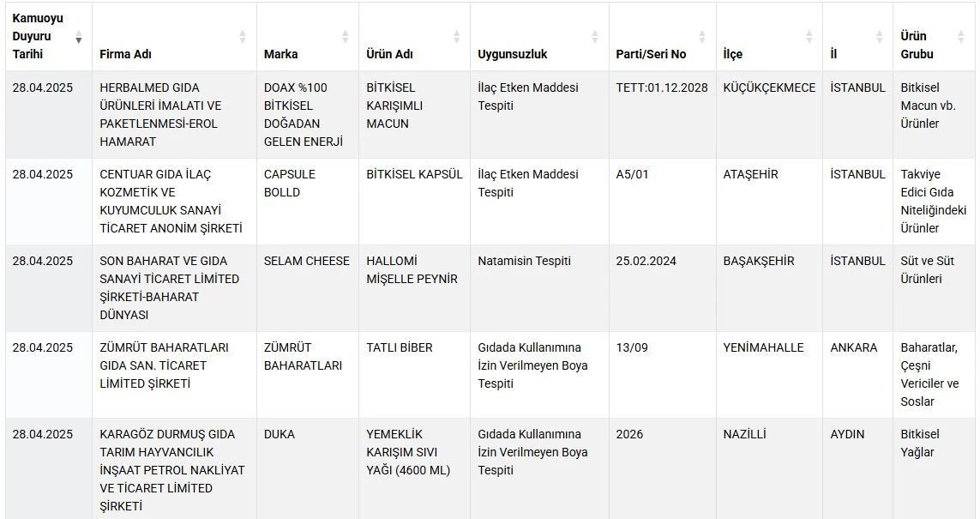
Task: Select SELAM CHEESE brand cell
Action: [x=307, y=261]
